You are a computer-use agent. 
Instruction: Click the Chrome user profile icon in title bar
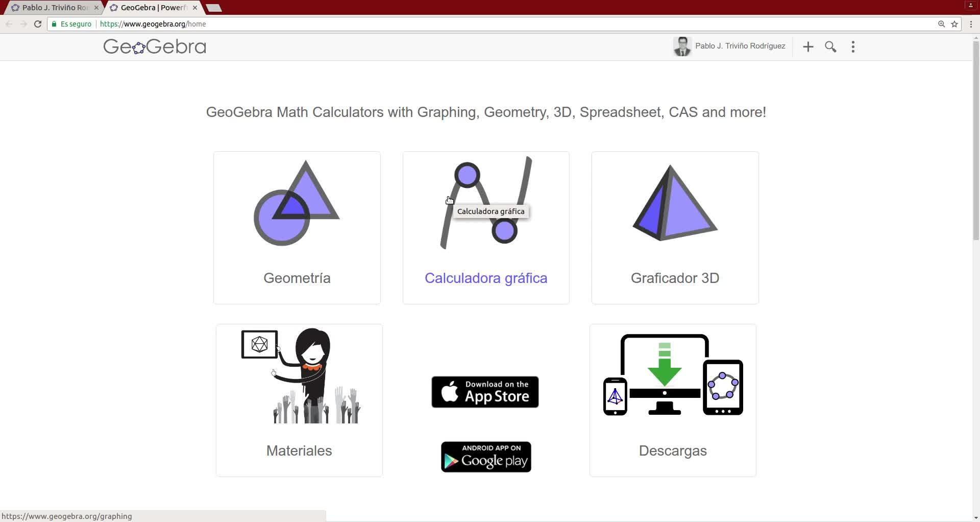971,5
